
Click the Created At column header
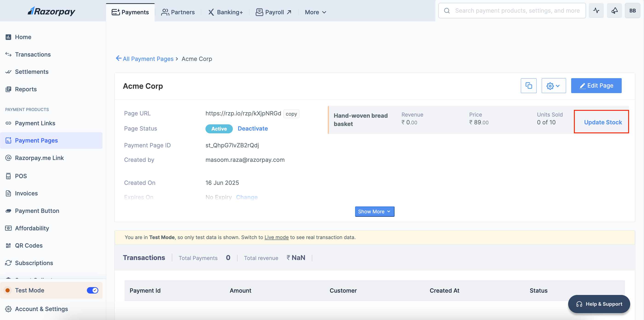pos(444,291)
